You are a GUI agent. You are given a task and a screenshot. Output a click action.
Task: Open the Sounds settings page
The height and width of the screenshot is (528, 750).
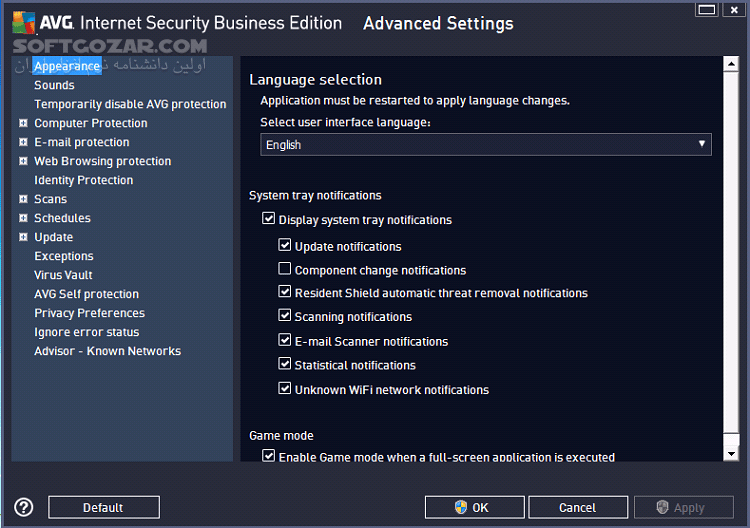point(54,85)
